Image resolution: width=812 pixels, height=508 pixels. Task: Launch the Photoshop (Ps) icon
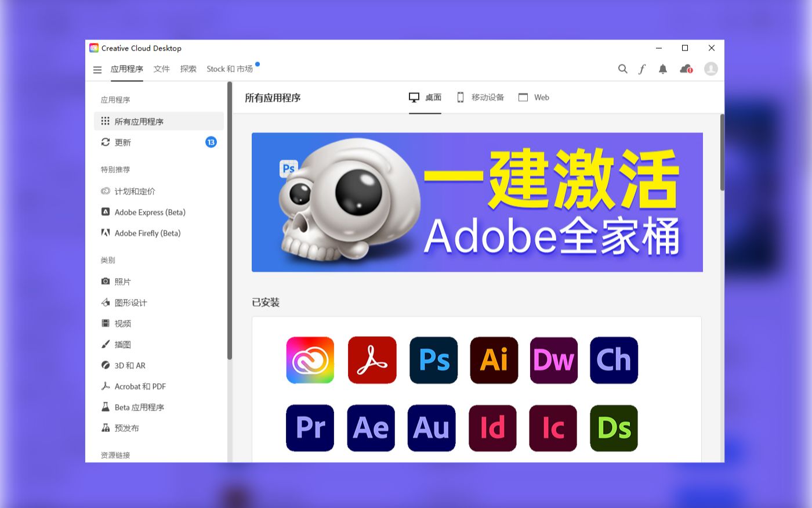[x=433, y=360]
